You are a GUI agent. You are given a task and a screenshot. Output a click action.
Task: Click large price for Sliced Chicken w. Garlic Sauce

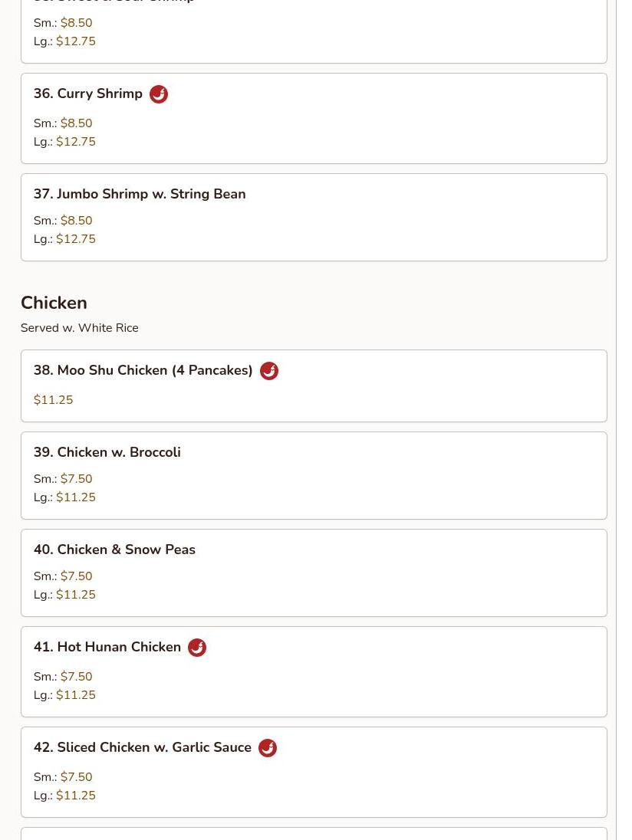[76, 796]
